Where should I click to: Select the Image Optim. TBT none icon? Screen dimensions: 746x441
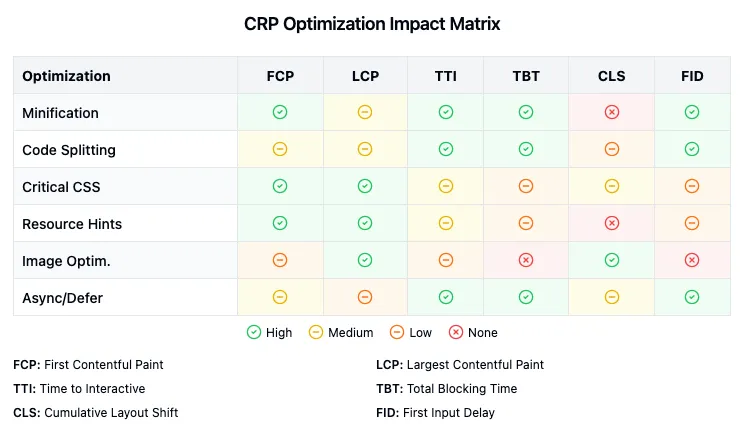click(x=526, y=260)
